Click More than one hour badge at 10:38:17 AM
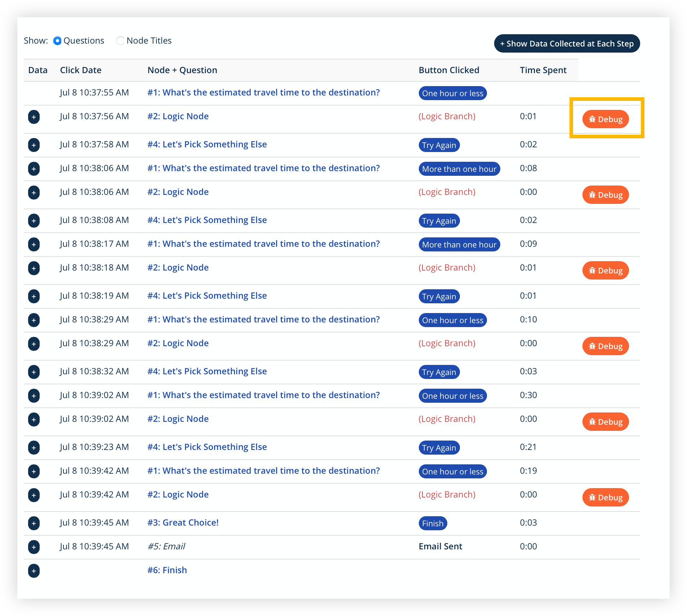The width and height of the screenshot is (687, 616). click(459, 245)
